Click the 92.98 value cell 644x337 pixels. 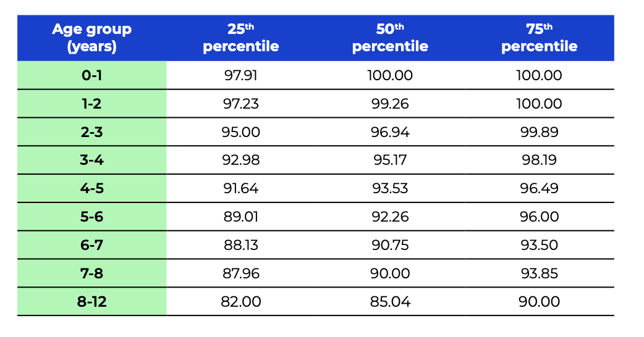coord(241,160)
